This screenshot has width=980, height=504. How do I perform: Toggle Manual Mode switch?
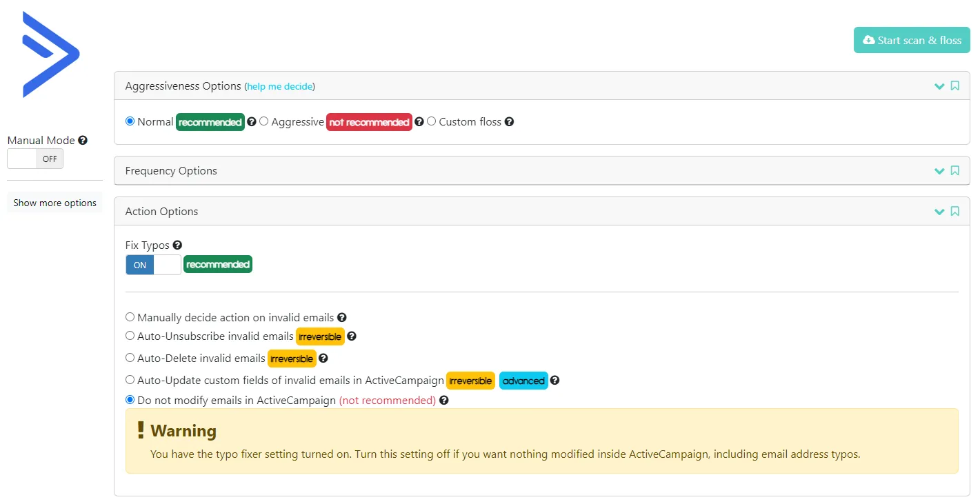pos(35,159)
